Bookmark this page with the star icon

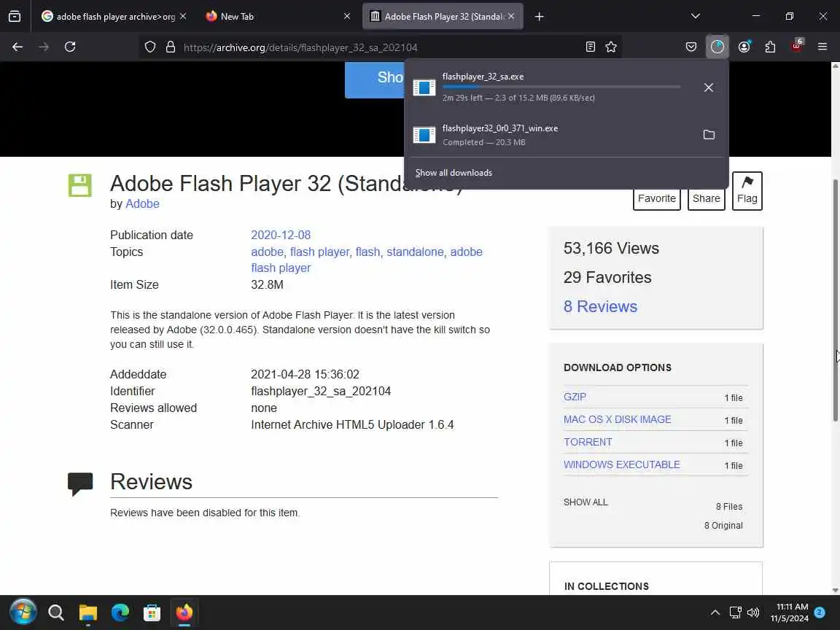click(611, 47)
